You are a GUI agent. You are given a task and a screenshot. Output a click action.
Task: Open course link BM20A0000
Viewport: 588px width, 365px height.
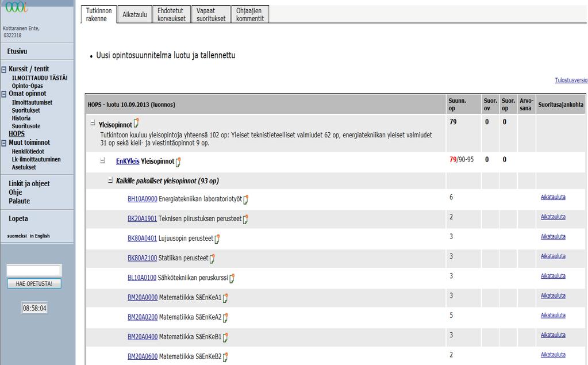click(143, 298)
